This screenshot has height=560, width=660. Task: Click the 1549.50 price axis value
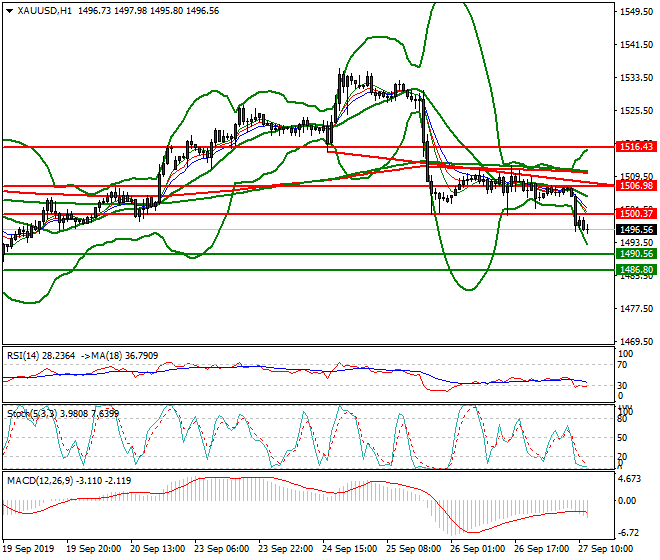(x=636, y=12)
